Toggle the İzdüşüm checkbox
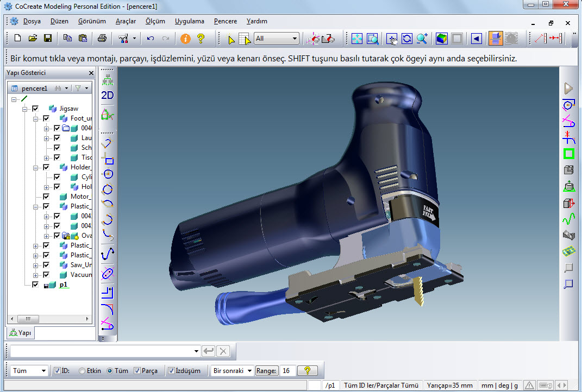 tap(171, 370)
